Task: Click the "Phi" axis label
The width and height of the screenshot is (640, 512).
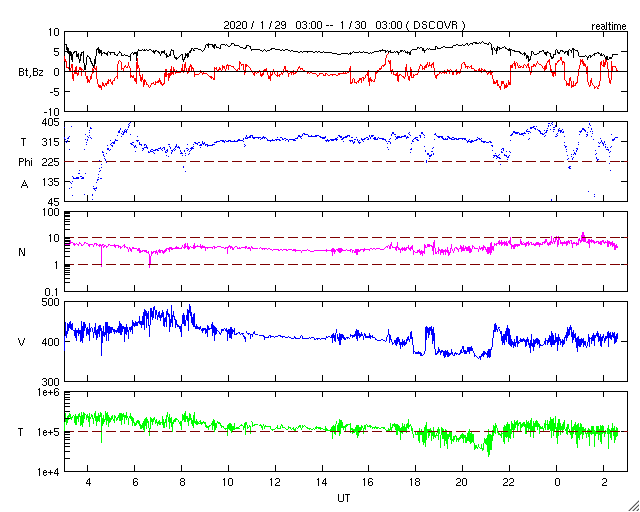Action: click(x=25, y=163)
